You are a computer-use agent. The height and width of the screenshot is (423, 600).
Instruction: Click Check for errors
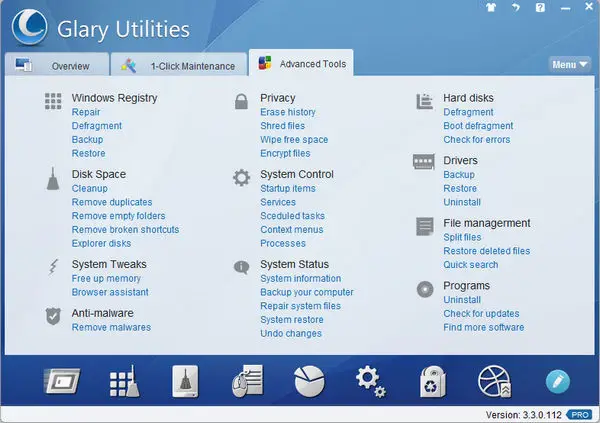pos(477,140)
